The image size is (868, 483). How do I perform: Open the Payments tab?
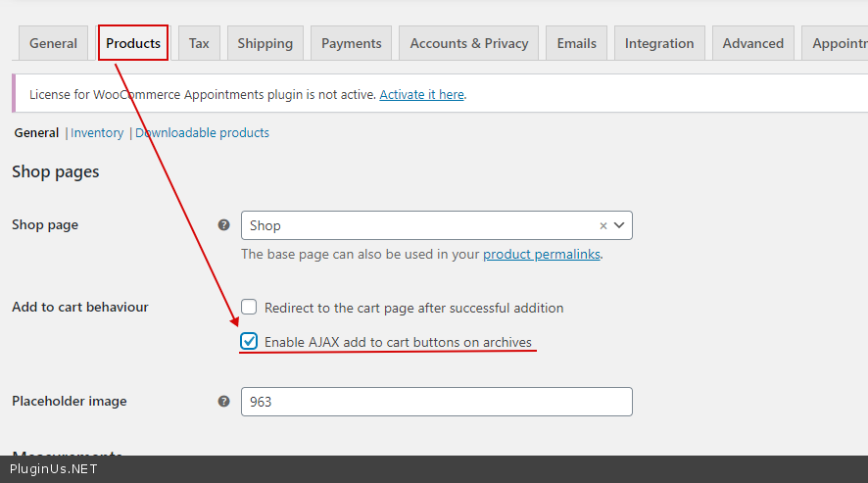[x=351, y=43]
